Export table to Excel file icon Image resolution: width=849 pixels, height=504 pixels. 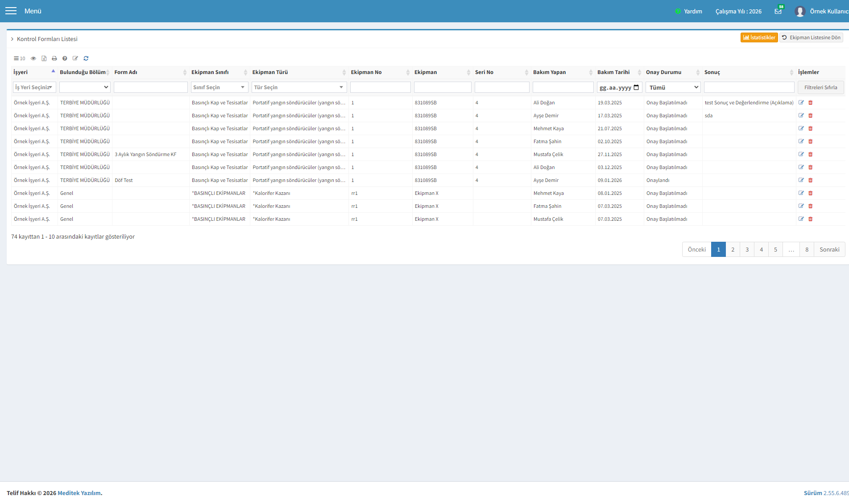click(x=44, y=58)
